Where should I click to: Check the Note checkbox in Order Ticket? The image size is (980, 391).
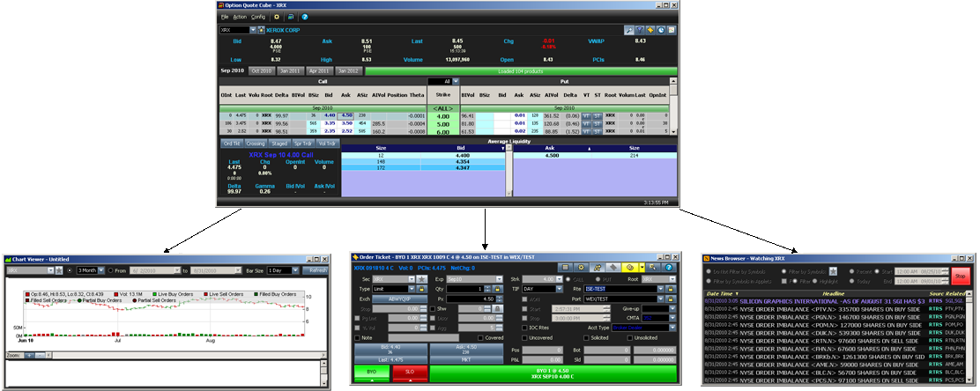[357, 338]
